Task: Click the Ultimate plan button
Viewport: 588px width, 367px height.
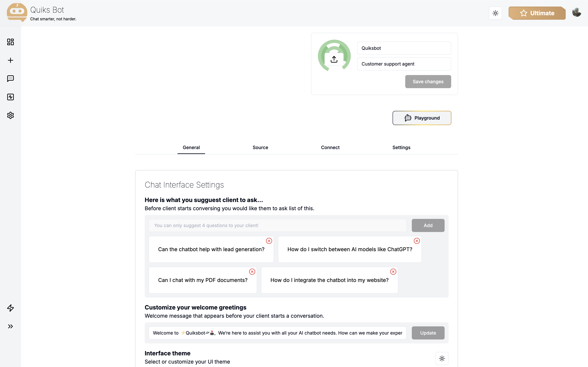Action: tap(537, 13)
